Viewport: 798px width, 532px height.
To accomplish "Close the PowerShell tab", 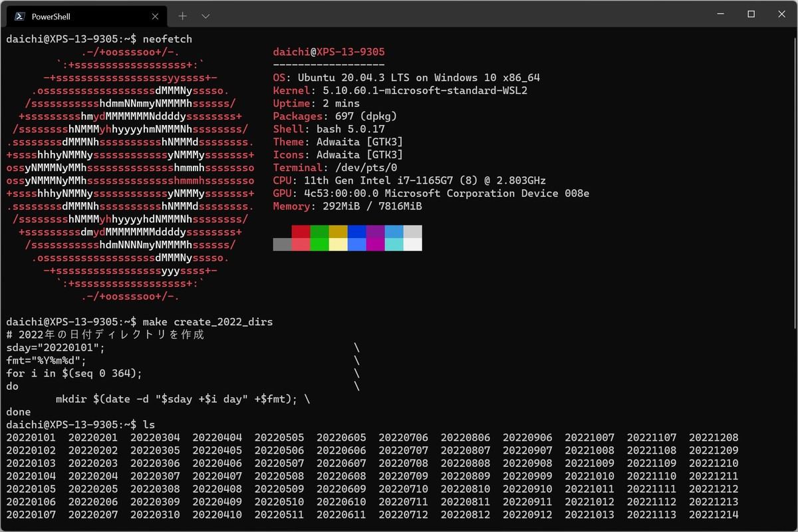I will (x=155, y=16).
